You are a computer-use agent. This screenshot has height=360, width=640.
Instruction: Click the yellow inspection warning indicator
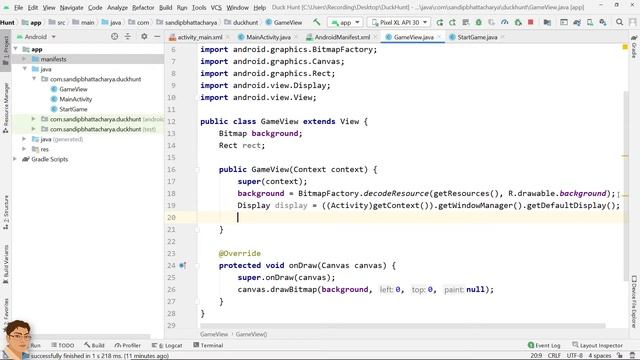(625, 47)
